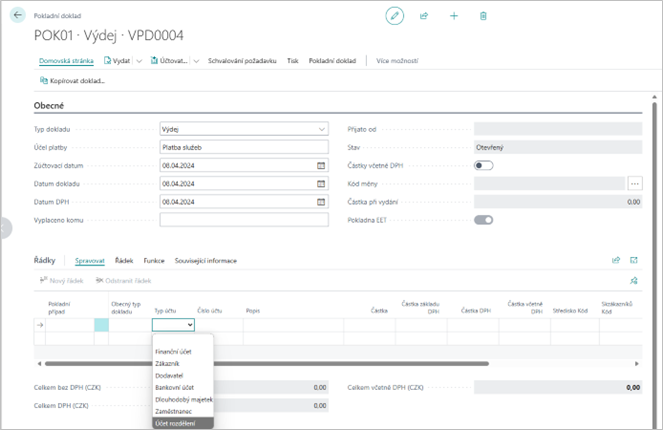Click the pencil edit icon
This screenshot has width=663, height=430.
395,16
